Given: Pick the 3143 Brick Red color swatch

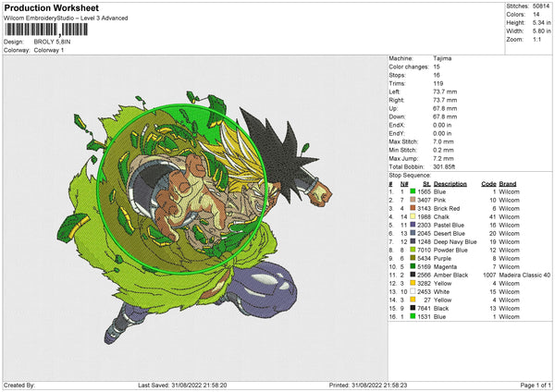Looking at the screenshot, I should pos(413,208).
